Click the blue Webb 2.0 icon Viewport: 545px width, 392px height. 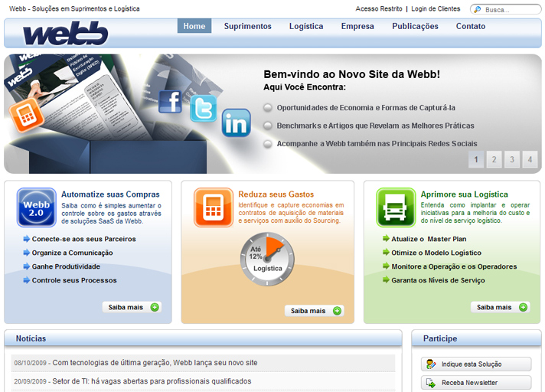pyautogui.click(x=37, y=207)
